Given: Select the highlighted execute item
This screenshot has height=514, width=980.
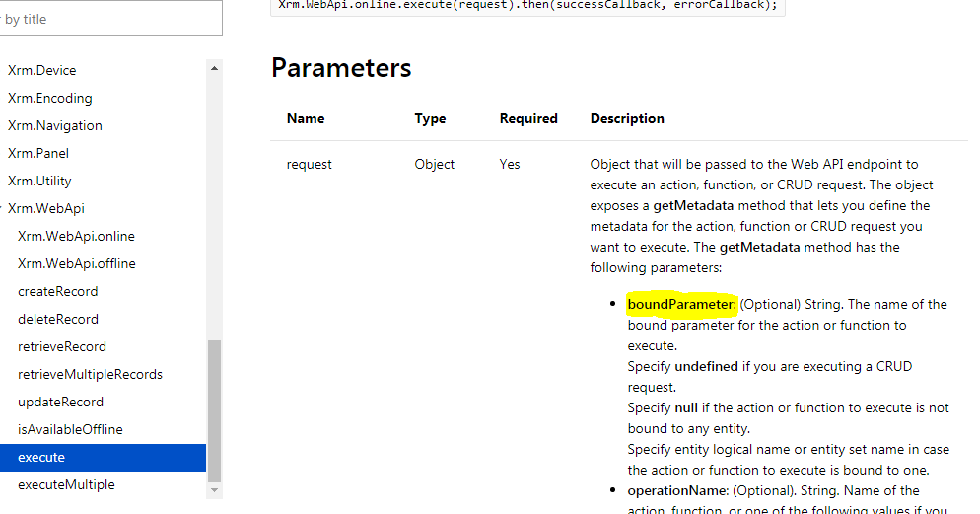Looking at the screenshot, I should (104, 457).
